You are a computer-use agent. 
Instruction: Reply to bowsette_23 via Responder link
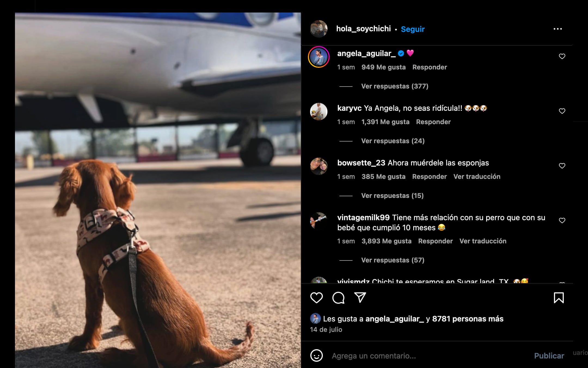click(x=429, y=176)
